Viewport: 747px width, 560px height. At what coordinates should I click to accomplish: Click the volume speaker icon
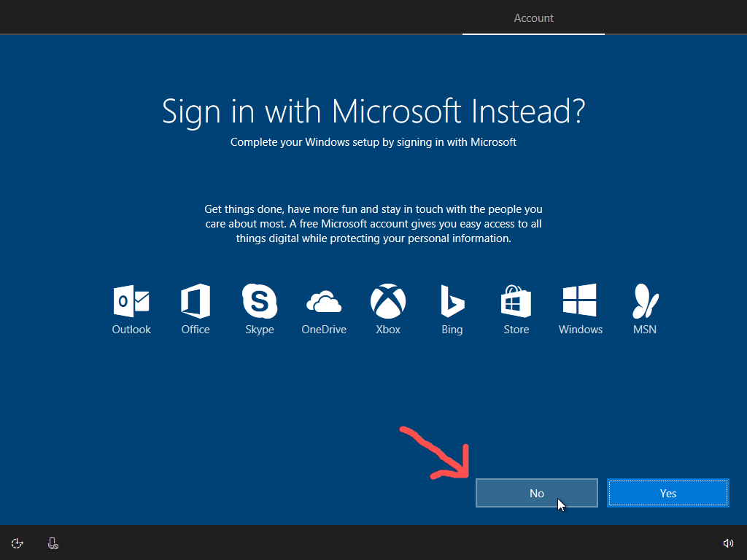(x=728, y=543)
